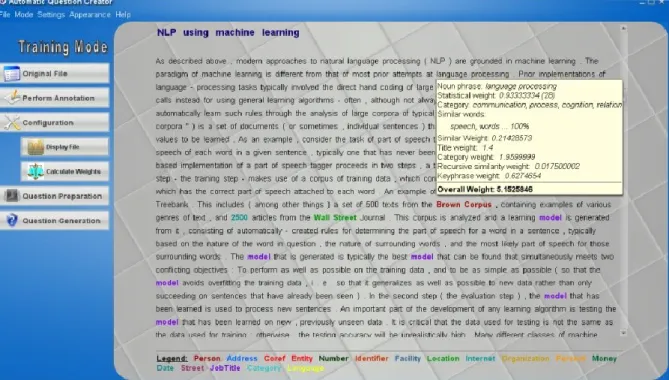This screenshot has width=669, height=380.
Task: Click the highlighted Wall Street text
Action: tap(335, 218)
